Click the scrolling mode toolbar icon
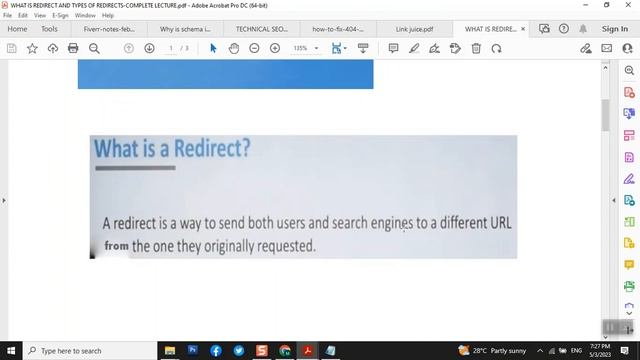Viewport: 640px width, 360px height. click(x=363, y=48)
